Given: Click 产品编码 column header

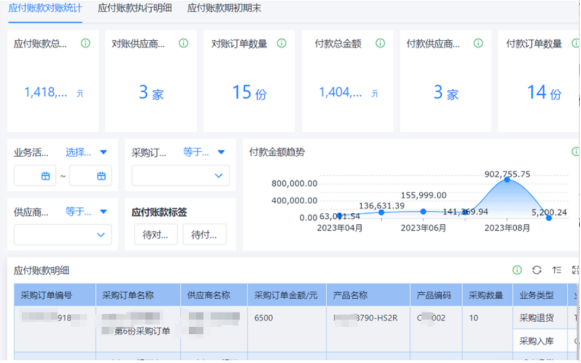Looking at the screenshot, I should (436, 295).
